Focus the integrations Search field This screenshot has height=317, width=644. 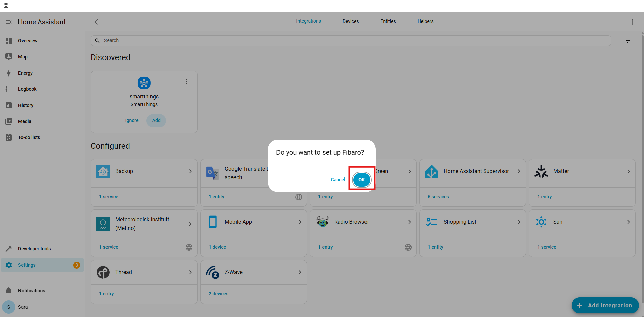(351, 41)
